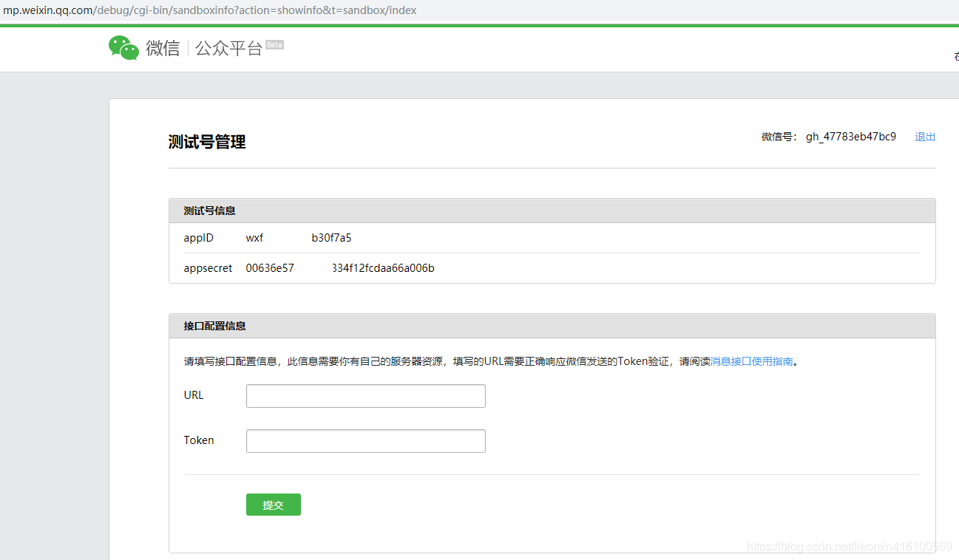Viewport: 959px width, 560px height.
Task: Click the browser address bar URL
Action: click(x=210, y=10)
